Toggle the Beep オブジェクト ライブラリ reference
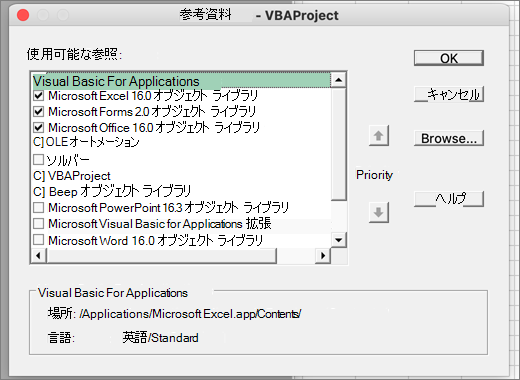Image resolution: width=520 pixels, height=380 pixels. point(39,192)
